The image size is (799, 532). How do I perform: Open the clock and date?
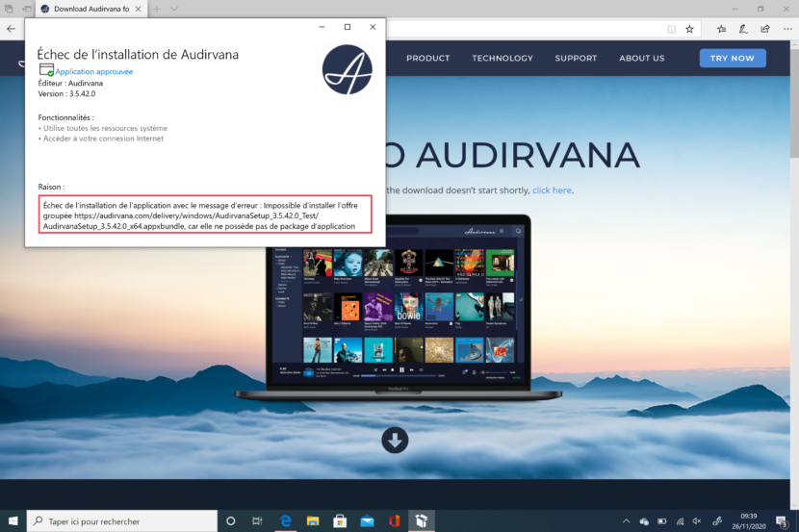click(x=749, y=520)
